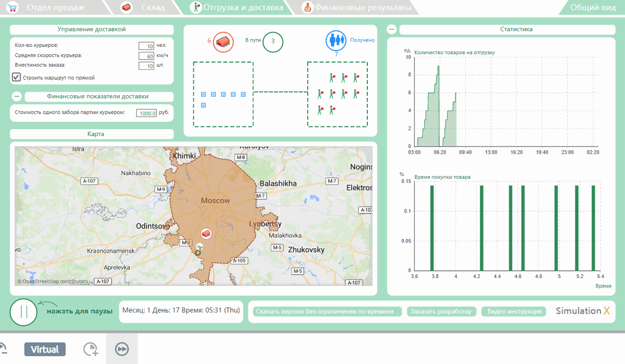This screenshot has width=625, height=364.
Task: Open the Видео инструкция button
Action: pos(514,311)
